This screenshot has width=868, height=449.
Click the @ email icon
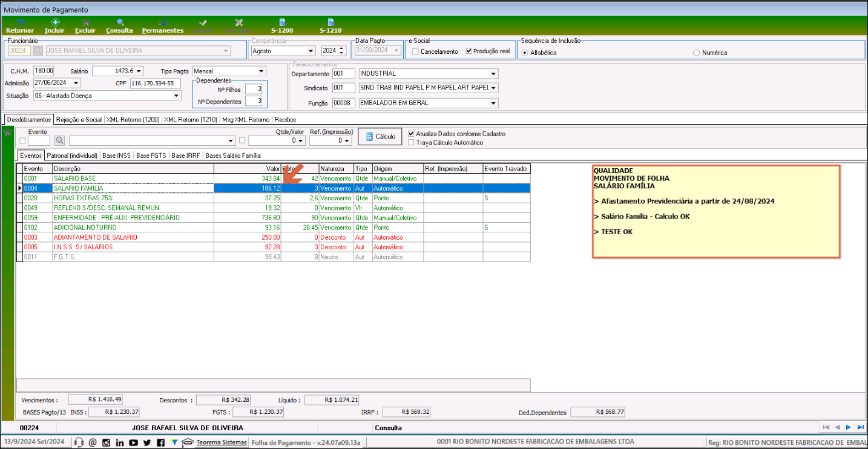tap(93, 442)
